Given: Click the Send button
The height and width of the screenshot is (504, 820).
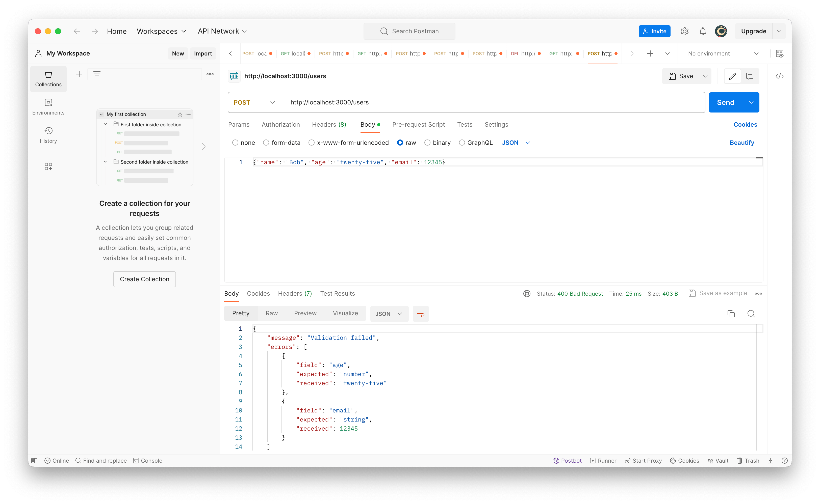Looking at the screenshot, I should 725,102.
